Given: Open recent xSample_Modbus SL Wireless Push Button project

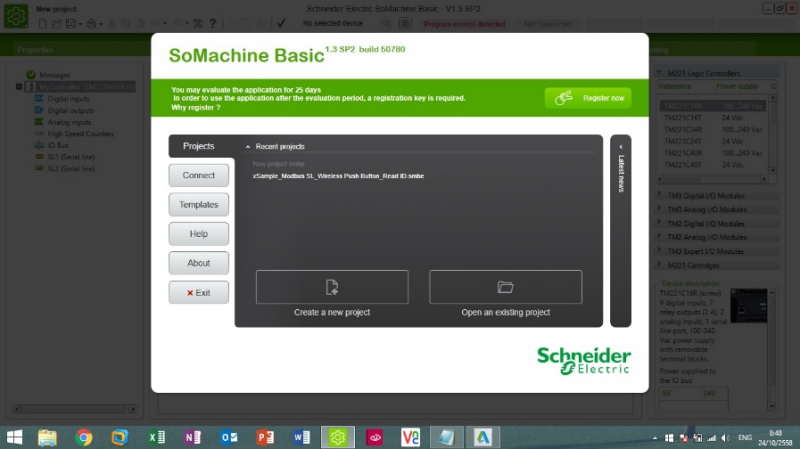Looking at the screenshot, I should [x=338, y=176].
